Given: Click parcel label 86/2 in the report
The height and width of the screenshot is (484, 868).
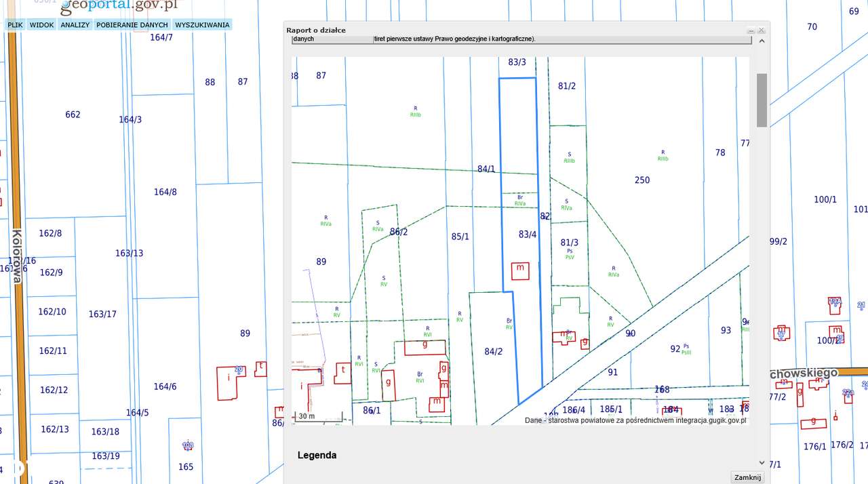Looking at the screenshot, I should (399, 232).
